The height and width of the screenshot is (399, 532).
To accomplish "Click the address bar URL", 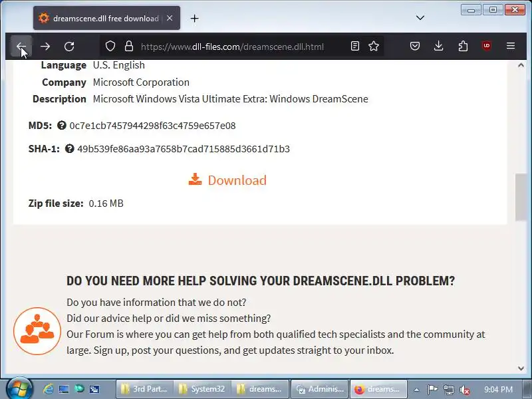I will point(232,47).
